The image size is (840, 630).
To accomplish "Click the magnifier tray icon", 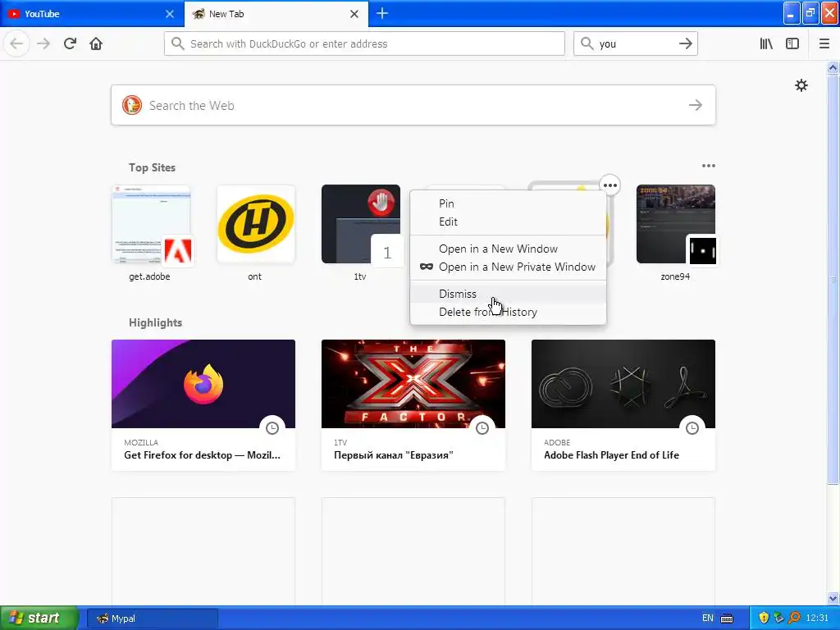I will [x=794, y=618].
